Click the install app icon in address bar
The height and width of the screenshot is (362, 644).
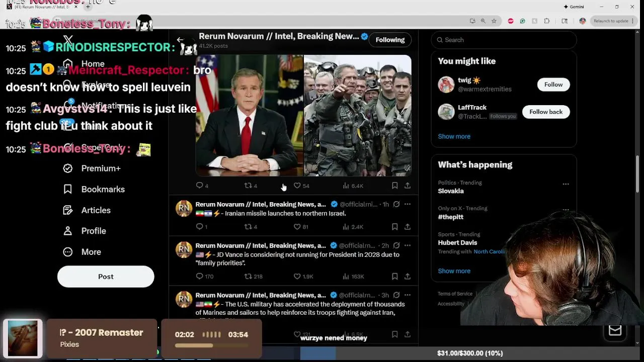(x=472, y=21)
